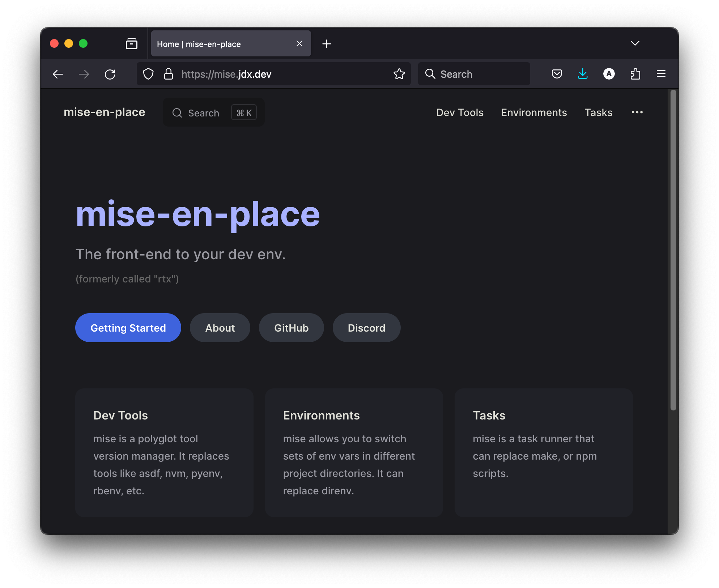Open the account avatar icon
This screenshot has height=588, width=719.
pos(609,74)
